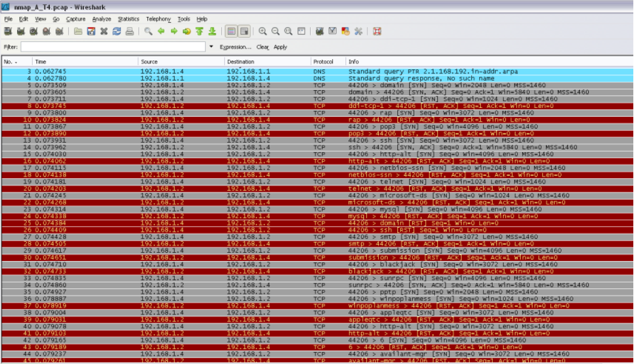Viewport: 636px width, 364px height.
Task: Clear the display filter
Action: [x=262, y=47]
